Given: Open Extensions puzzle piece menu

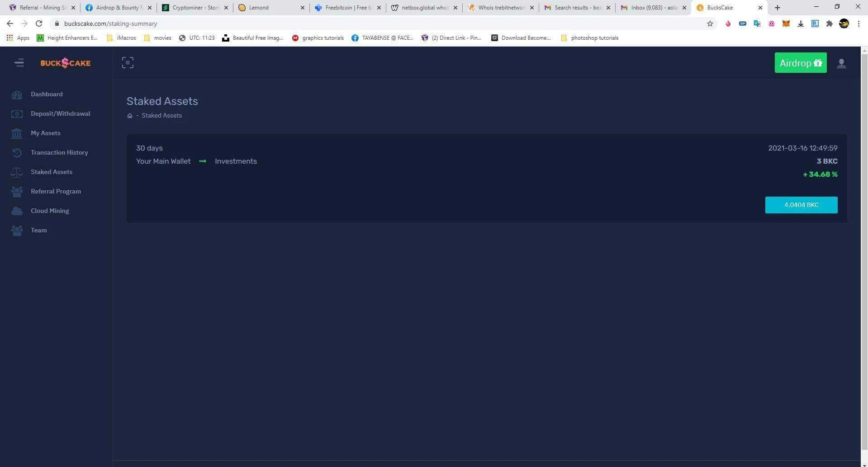Looking at the screenshot, I should [829, 24].
